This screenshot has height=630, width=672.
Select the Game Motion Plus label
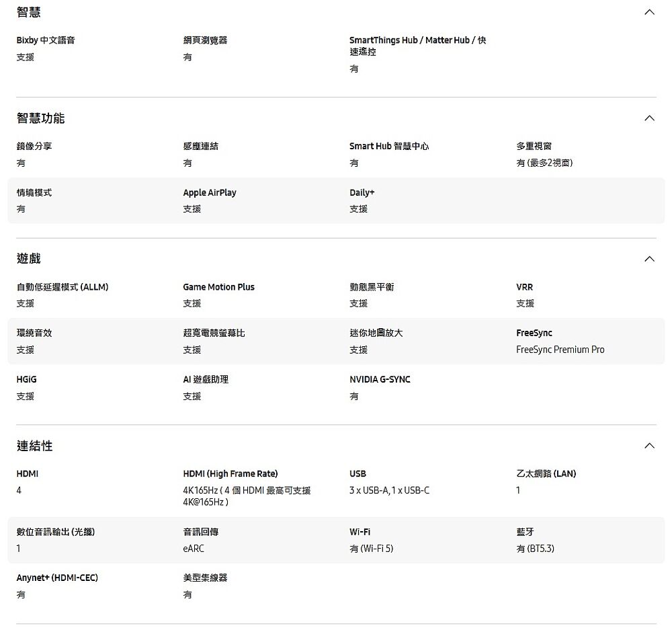[218, 287]
